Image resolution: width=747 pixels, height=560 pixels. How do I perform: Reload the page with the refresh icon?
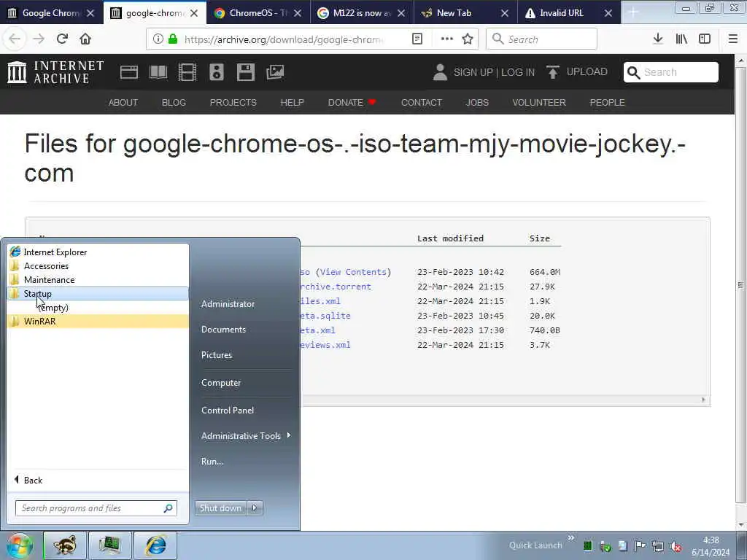[62, 39]
